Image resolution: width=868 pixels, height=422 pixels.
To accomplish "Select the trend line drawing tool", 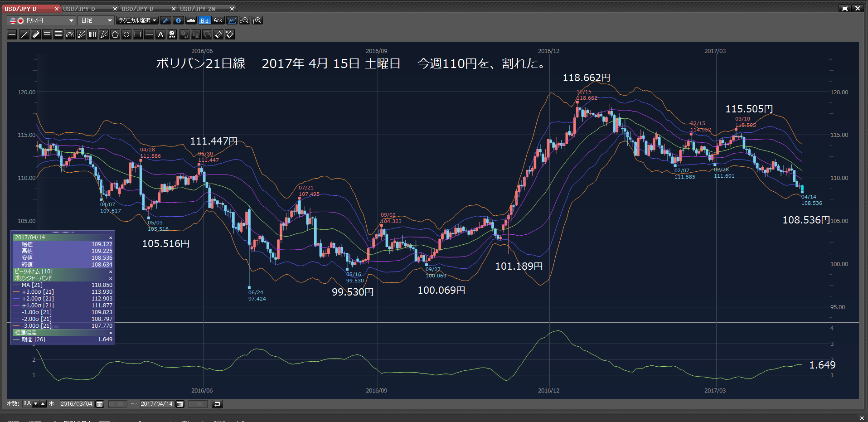I will click(x=24, y=34).
